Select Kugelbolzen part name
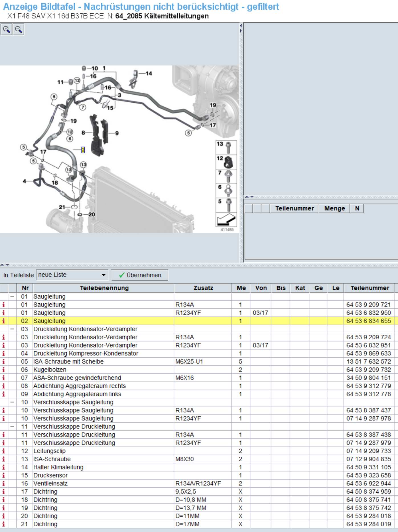This screenshot has width=398, height=532. (50, 369)
